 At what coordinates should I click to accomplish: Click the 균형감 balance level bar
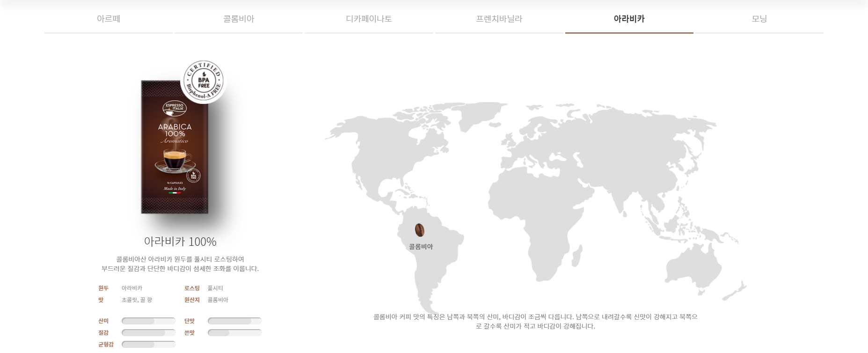coord(148,344)
